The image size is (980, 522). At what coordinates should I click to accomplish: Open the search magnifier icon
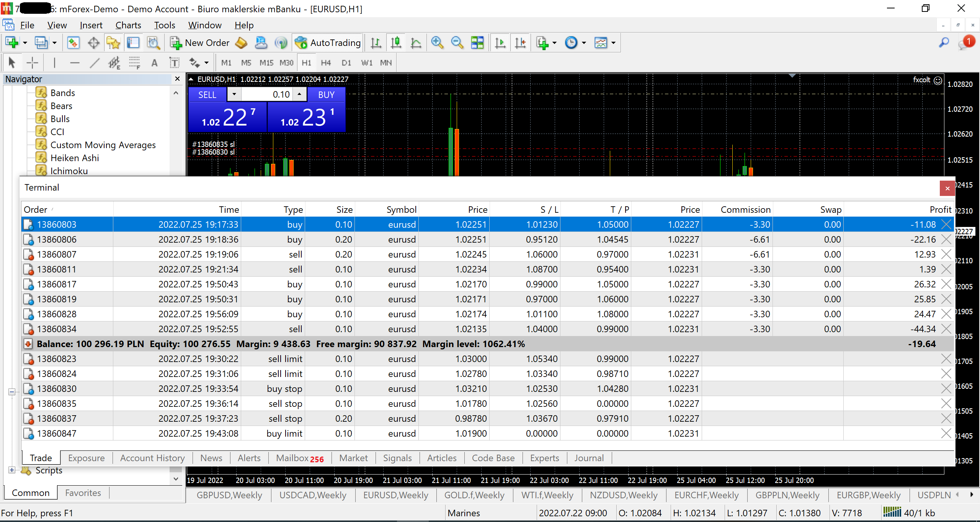944,43
